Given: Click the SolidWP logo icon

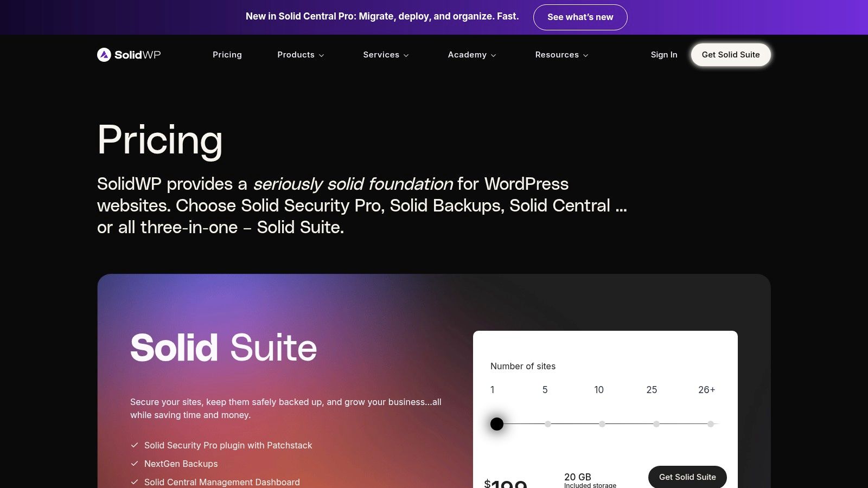Looking at the screenshot, I should (104, 55).
